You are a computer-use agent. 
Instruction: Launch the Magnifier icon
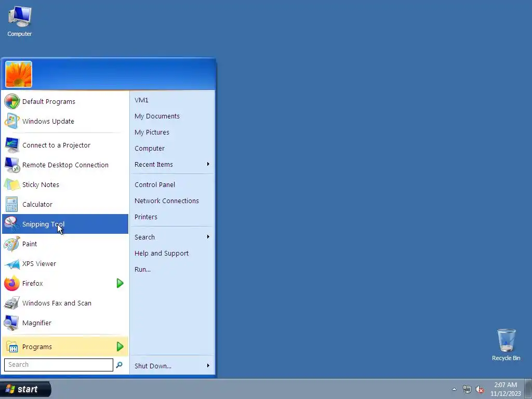(x=12, y=323)
